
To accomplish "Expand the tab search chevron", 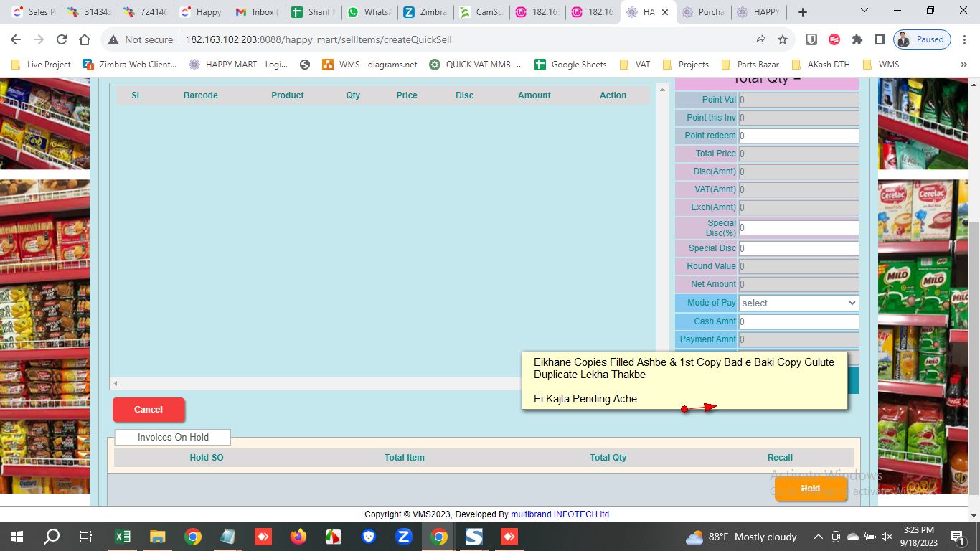I will click(x=864, y=11).
